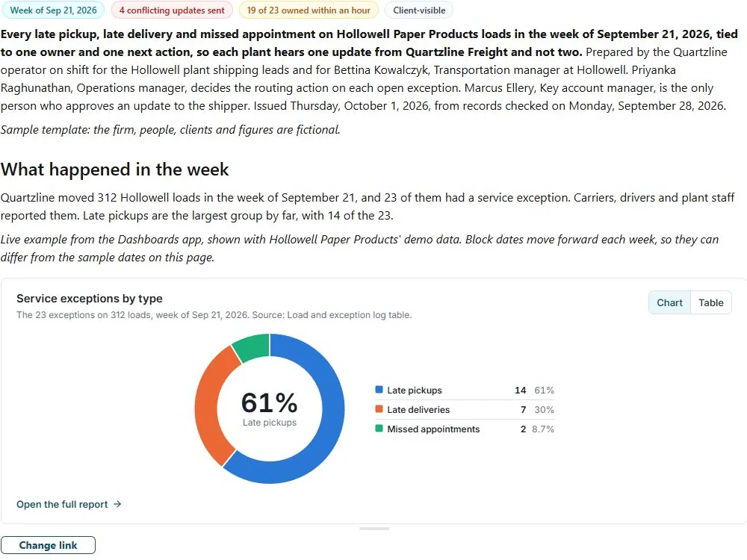Image resolution: width=747 pixels, height=560 pixels.
Task: Click the green Missed appointments legend swatch
Action: (379, 429)
